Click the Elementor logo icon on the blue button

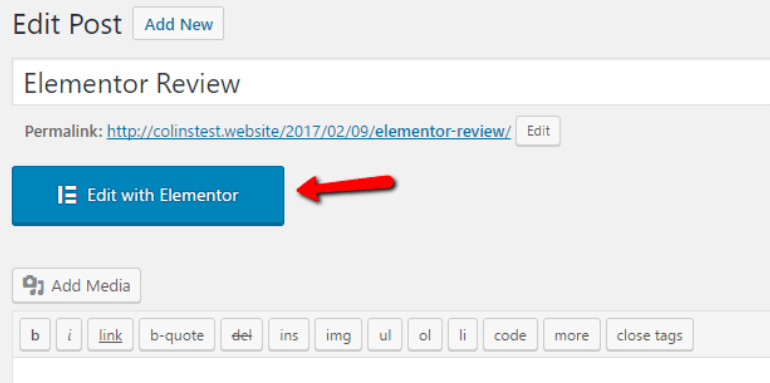pos(67,195)
